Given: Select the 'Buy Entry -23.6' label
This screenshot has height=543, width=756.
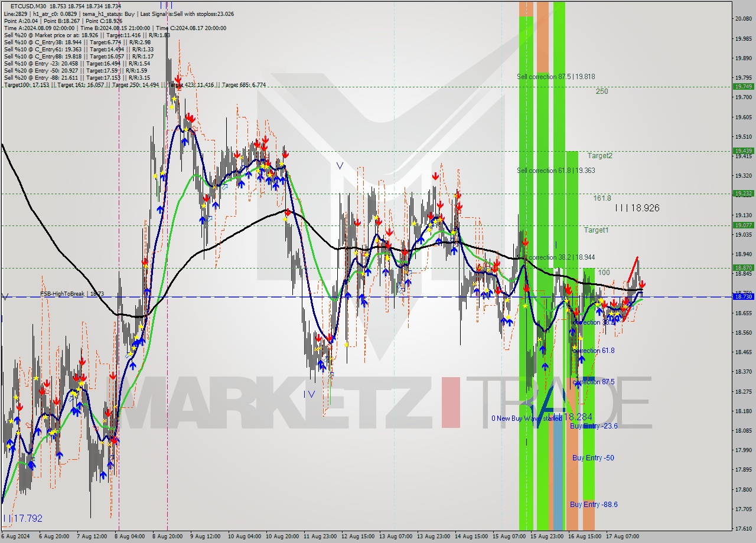Looking at the screenshot, I should 594,426.
